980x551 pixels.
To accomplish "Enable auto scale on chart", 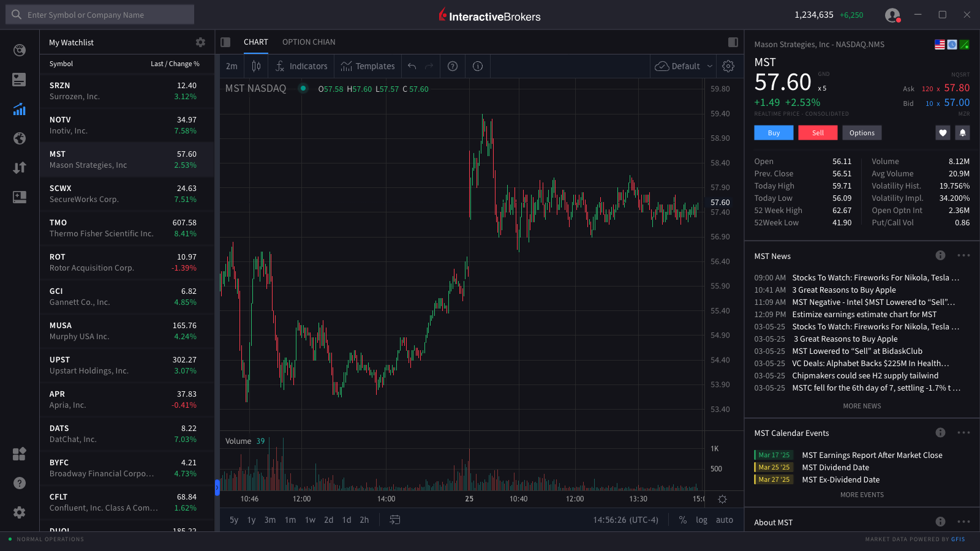I will tap(724, 520).
